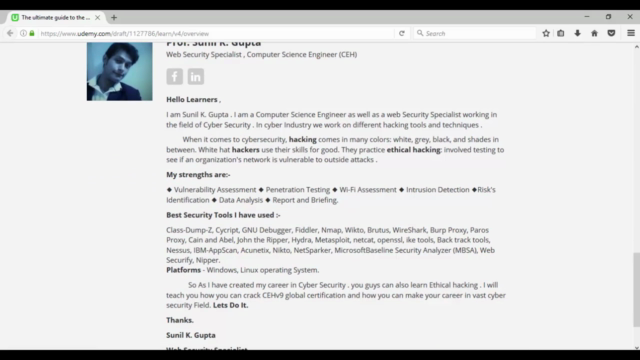Open the Firefox hamburger menu
The image size is (640, 360).
(631, 33)
